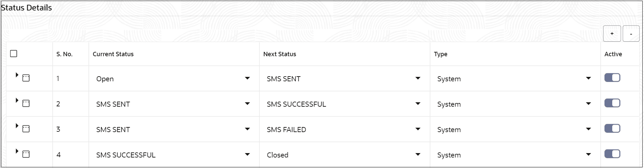Open Next Status dropdown showing SMS SUCCESSFUL
Viewport: 644px width, 168px height.
418,104
